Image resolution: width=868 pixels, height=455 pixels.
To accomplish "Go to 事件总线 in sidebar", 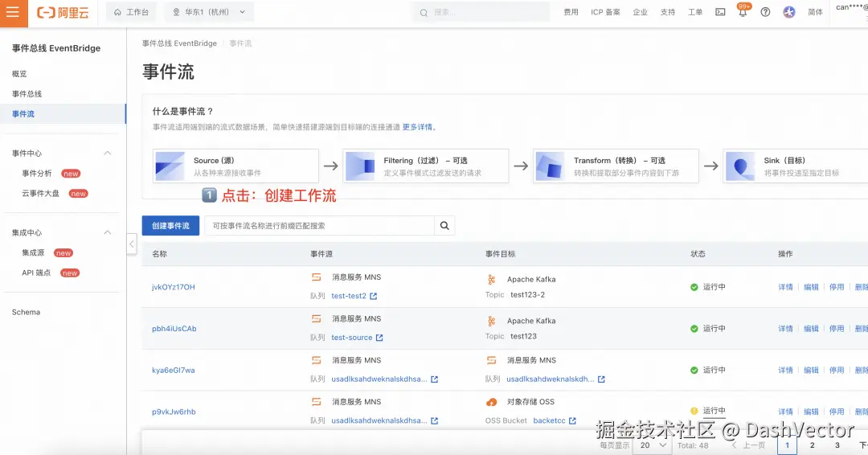I will tap(27, 93).
